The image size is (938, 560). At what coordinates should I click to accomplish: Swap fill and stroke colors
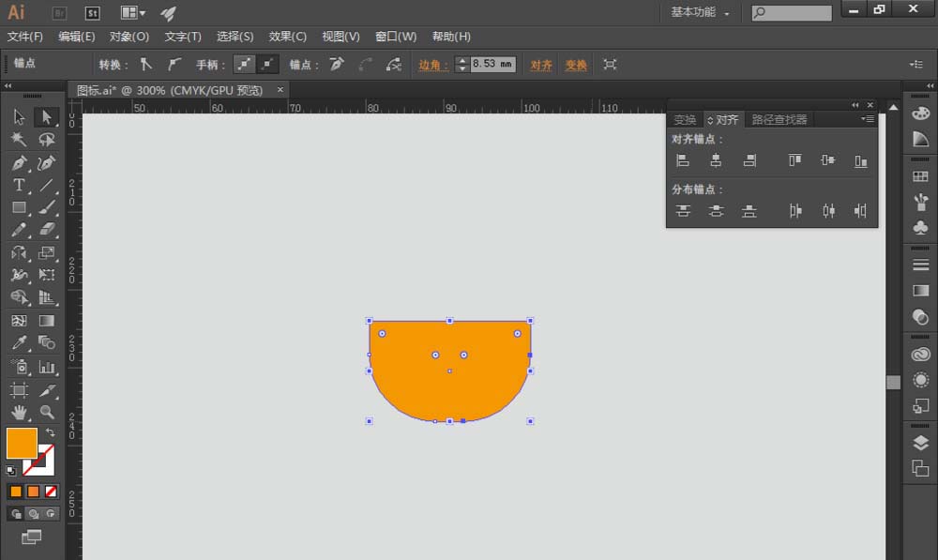point(51,432)
